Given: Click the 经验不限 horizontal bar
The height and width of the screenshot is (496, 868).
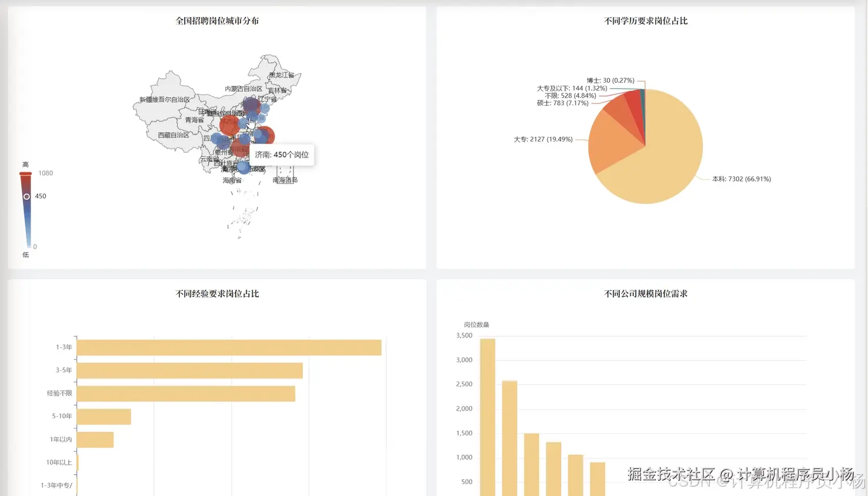Looking at the screenshot, I should point(186,393).
